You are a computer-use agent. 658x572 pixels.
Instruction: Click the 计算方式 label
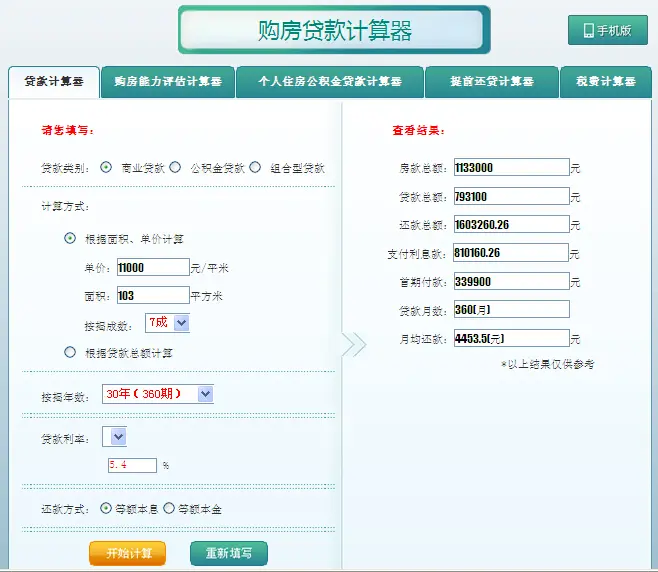coord(65,206)
